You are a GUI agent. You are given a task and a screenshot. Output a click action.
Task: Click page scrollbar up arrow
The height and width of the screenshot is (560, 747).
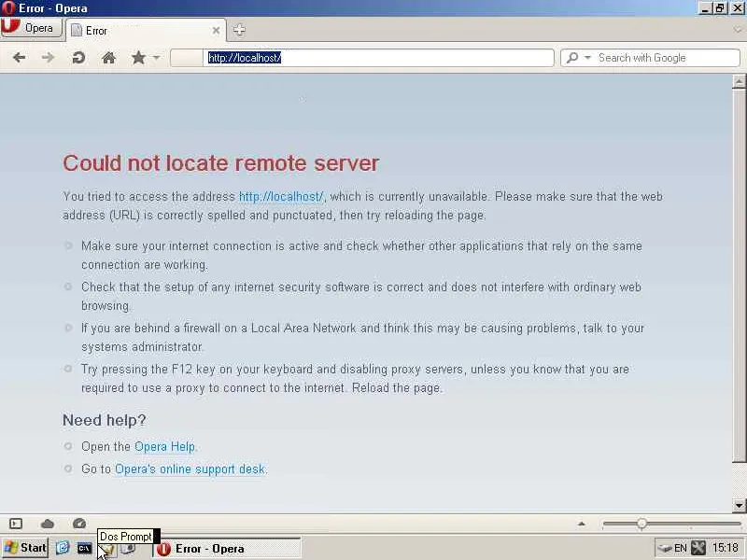pos(739,81)
